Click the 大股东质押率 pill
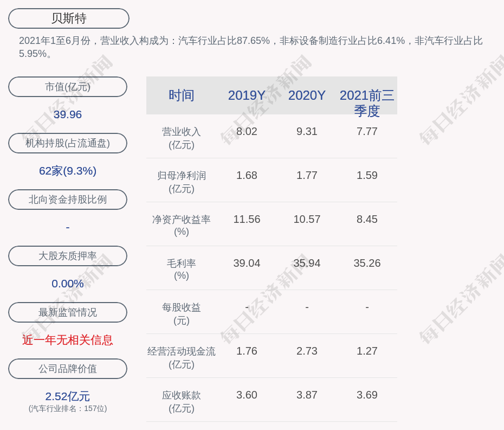504x430 pixels. 68,256
